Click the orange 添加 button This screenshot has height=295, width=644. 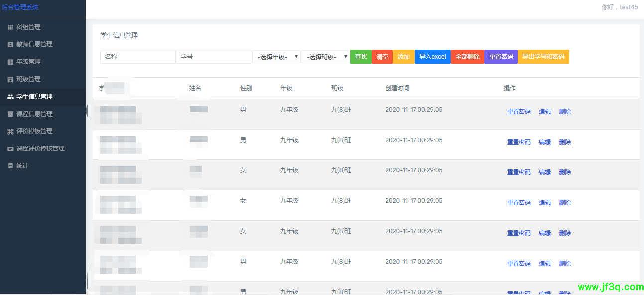(403, 57)
